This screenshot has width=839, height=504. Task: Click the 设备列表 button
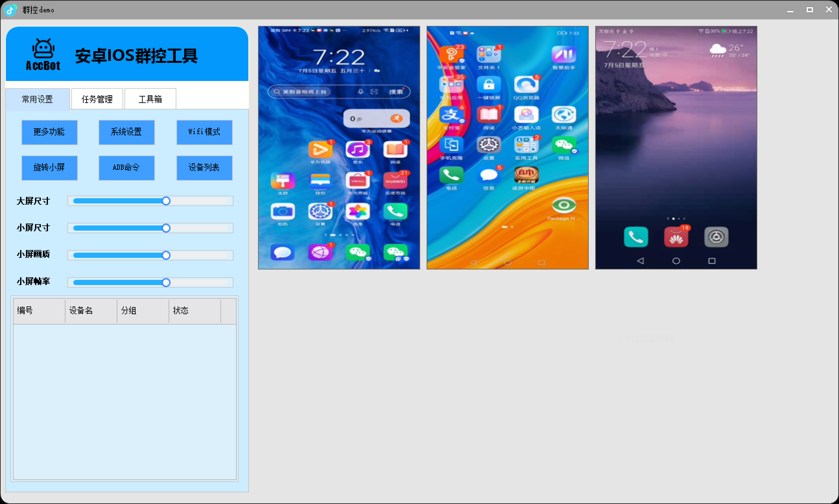(204, 168)
